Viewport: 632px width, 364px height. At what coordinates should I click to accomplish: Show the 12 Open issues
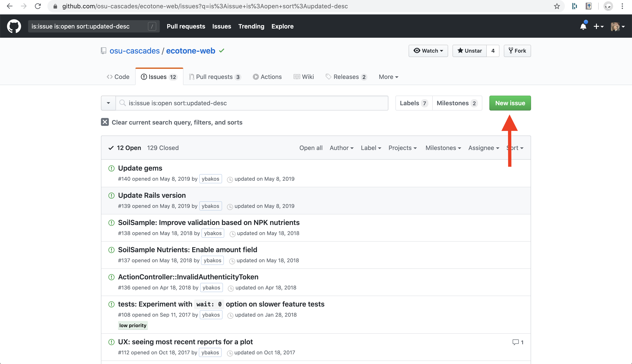125,148
